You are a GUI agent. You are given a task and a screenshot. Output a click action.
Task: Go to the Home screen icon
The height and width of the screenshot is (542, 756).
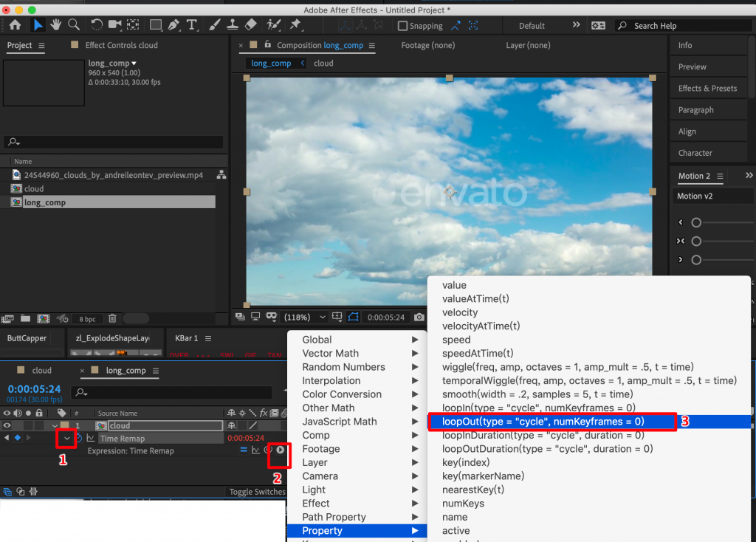tap(15, 25)
